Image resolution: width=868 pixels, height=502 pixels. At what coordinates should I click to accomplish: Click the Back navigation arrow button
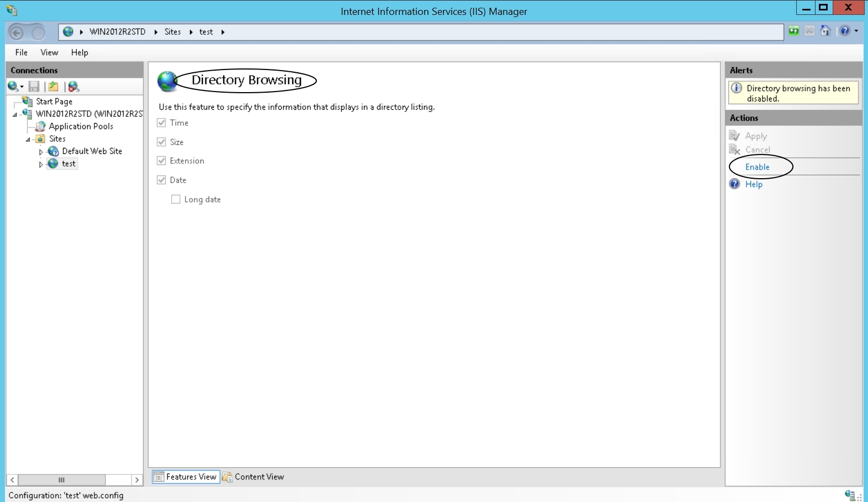[17, 33]
